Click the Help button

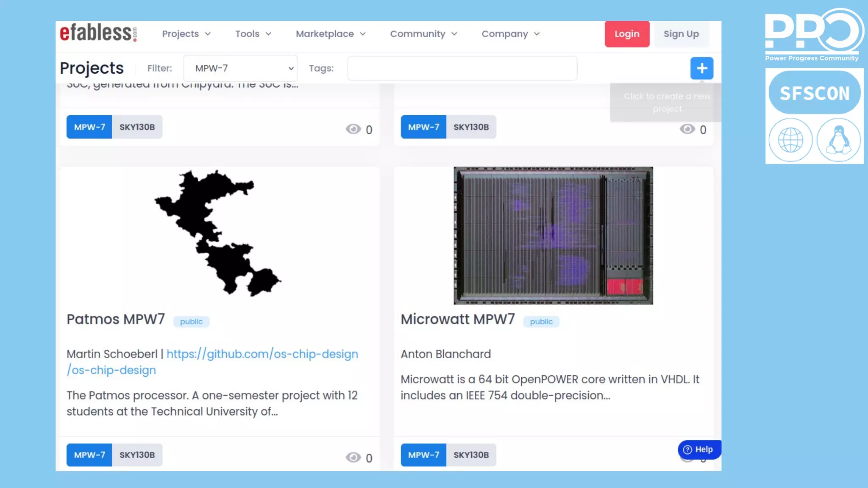click(699, 449)
